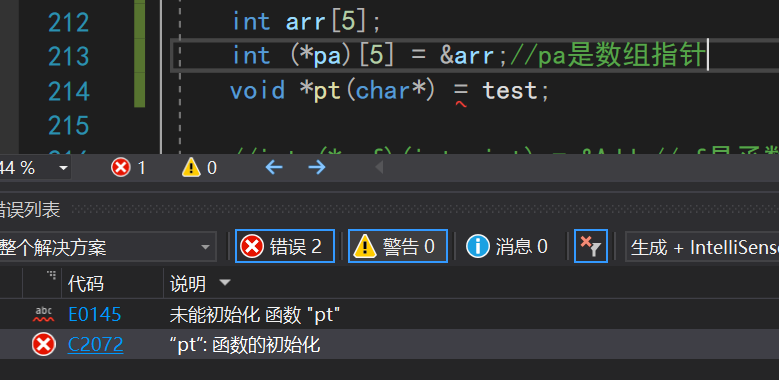
Task: Go to next issue with right arrow
Action: pos(316,167)
